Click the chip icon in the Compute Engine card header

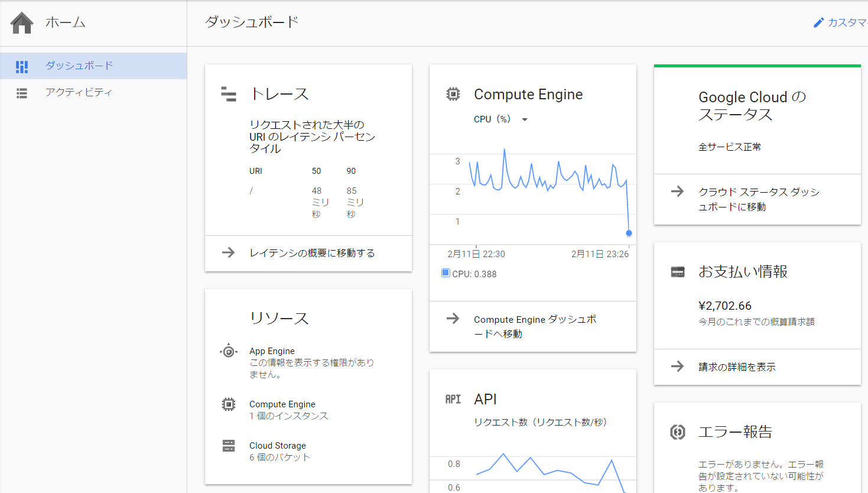453,94
